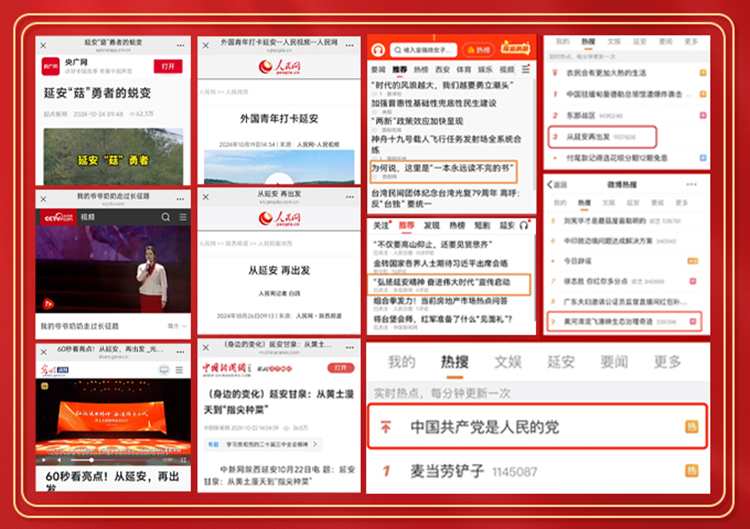
Task: Open the three-dot menu on 我的爷爷奶奶走过长征路 page
Action: tap(180, 199)
